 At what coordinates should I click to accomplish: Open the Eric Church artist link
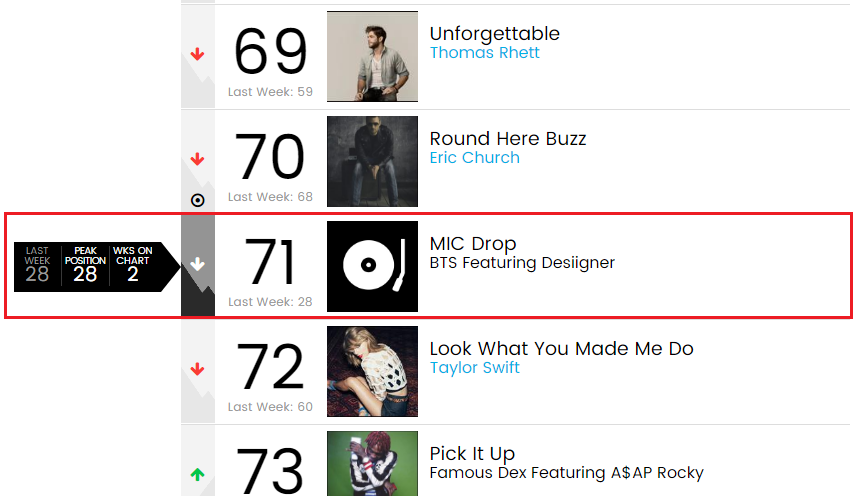(474, 158)
